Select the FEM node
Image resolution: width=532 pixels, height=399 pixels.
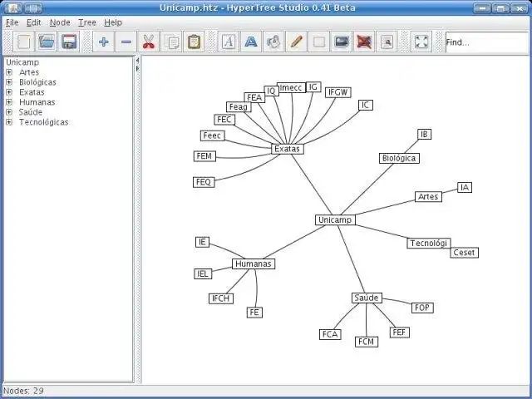[204, 156]
